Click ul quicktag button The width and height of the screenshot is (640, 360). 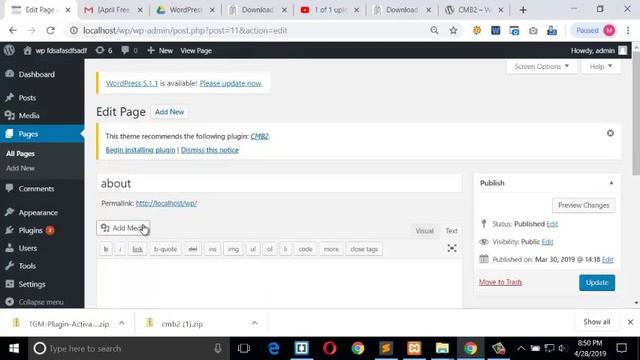point(253,249)
